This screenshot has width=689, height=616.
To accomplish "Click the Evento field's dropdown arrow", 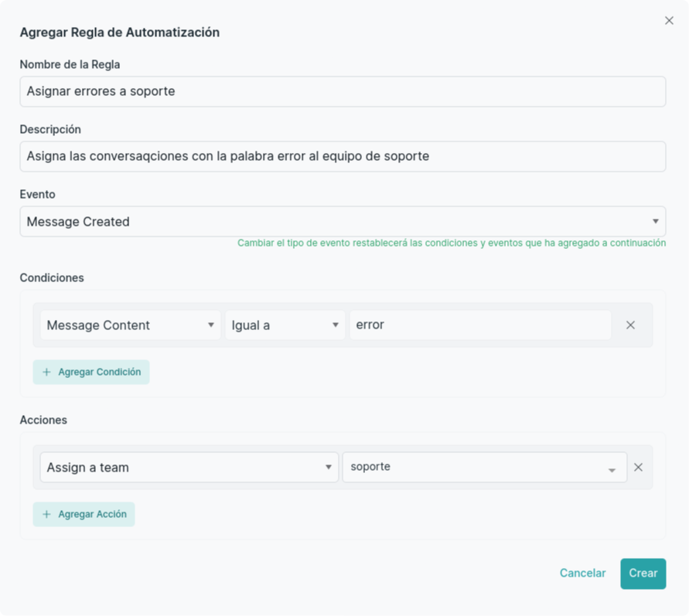I will (x=655, y=221).
